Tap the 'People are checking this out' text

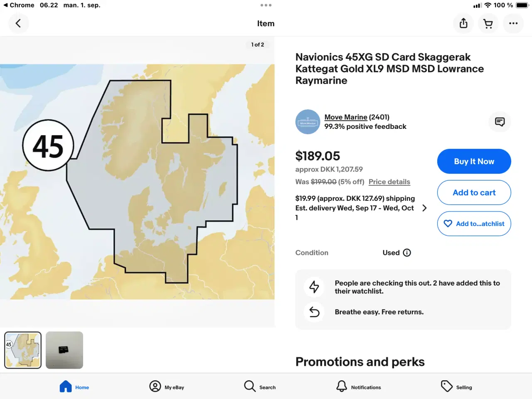click(417, 287)
